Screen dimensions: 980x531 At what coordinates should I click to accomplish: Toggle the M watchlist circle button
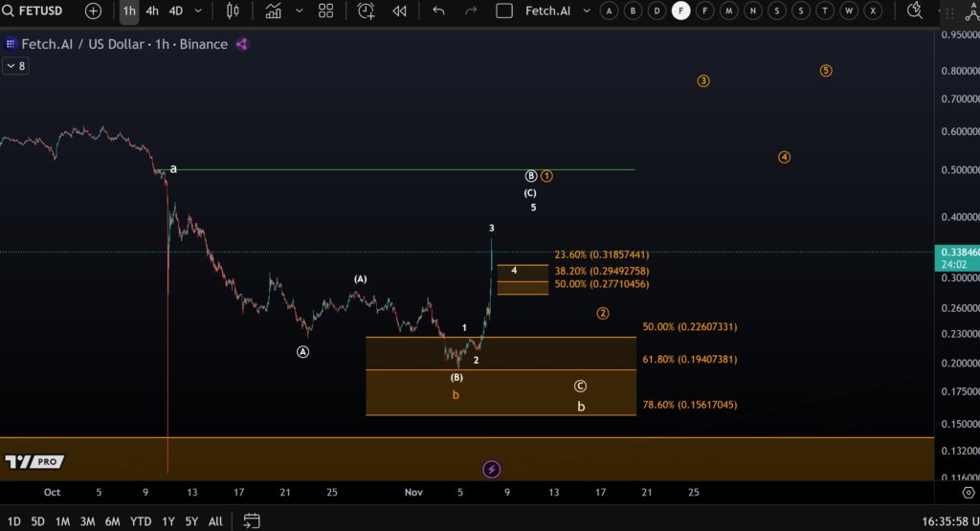[x=728, y=11]
